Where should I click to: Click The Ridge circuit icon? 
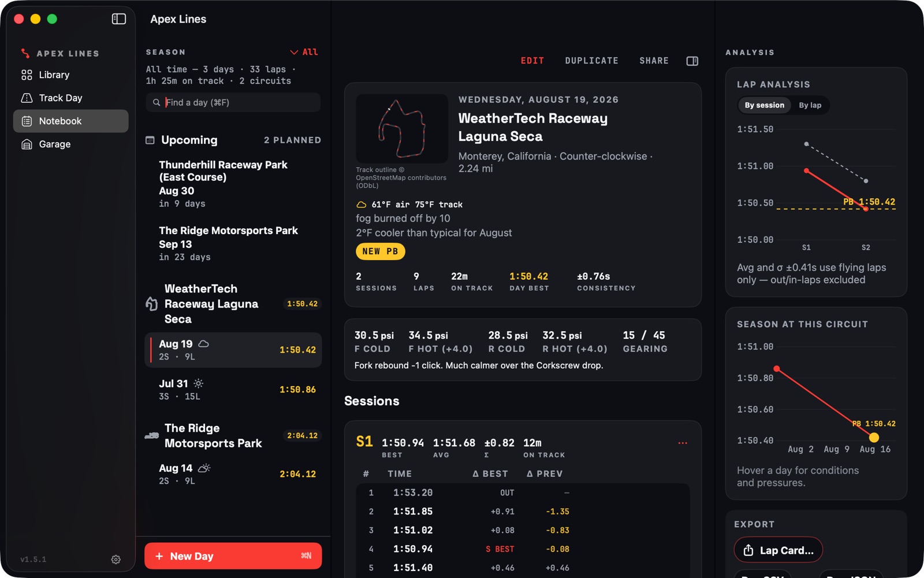[151, 435]
